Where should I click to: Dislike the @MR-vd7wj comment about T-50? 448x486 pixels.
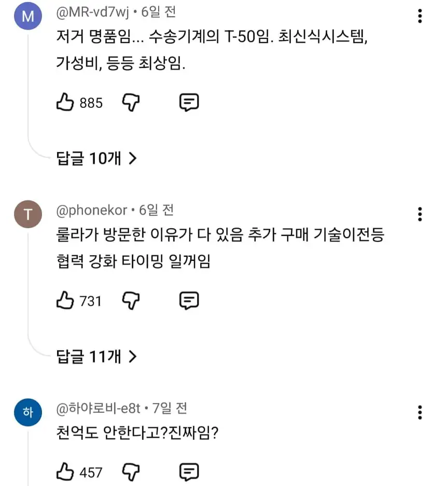tap(131, 103)
